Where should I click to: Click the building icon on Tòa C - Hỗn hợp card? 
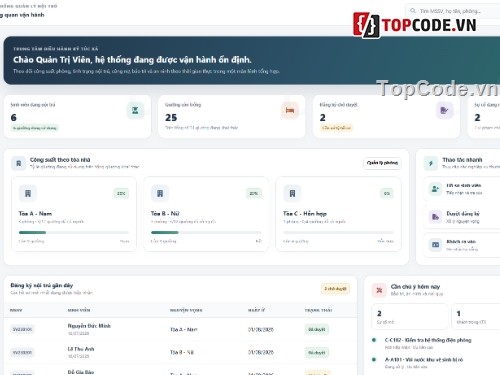pyautogui.click(x=292, y=193)
